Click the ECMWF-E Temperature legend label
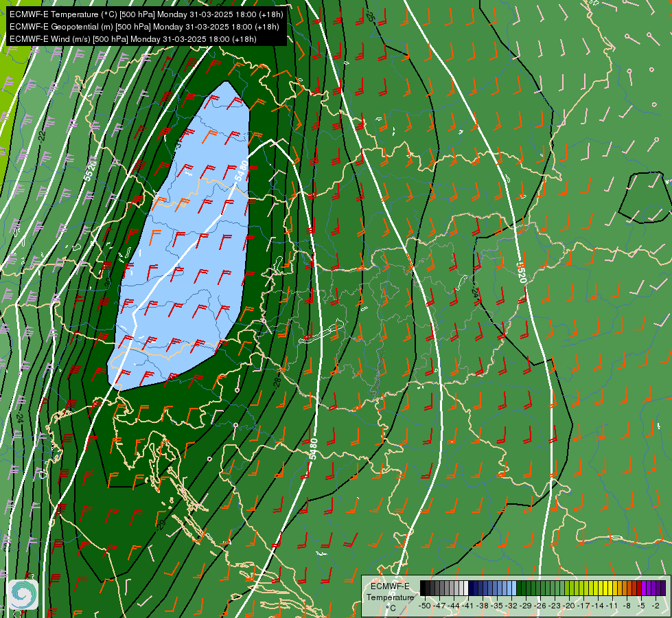The height and width of the screenshot is (618, 672). point(390,591)
